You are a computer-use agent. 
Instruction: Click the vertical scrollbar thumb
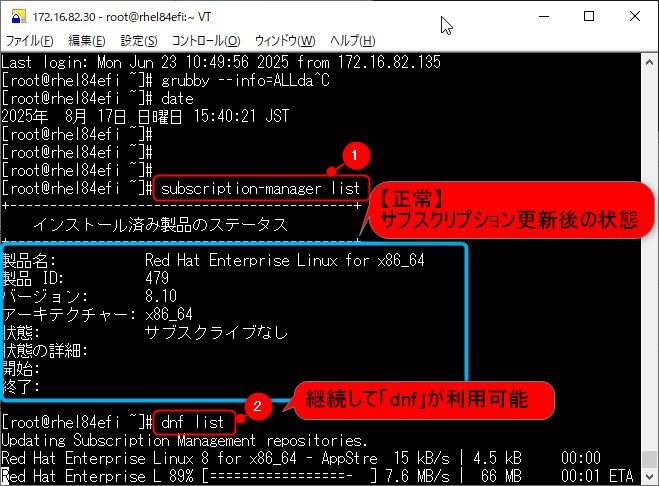[649, 460]
